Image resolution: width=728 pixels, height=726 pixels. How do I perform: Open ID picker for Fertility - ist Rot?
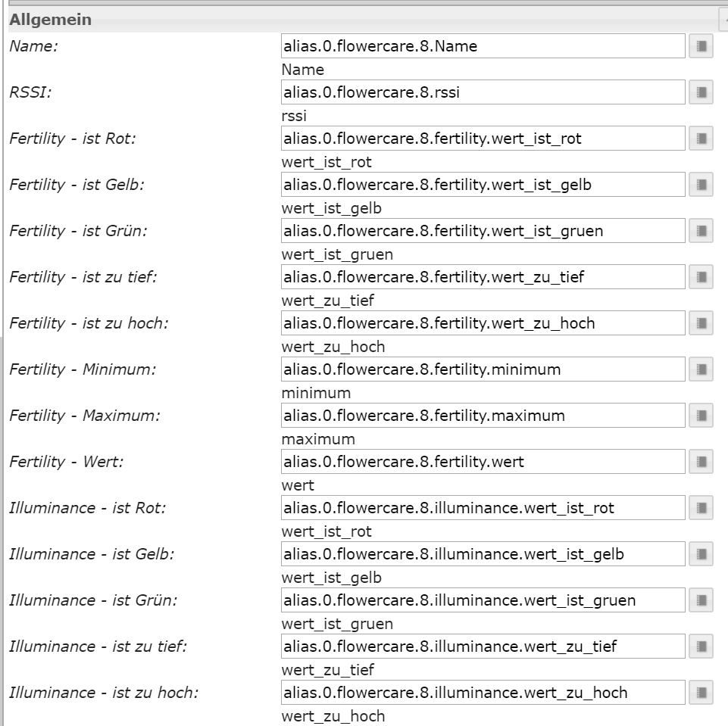coord(701,139)
